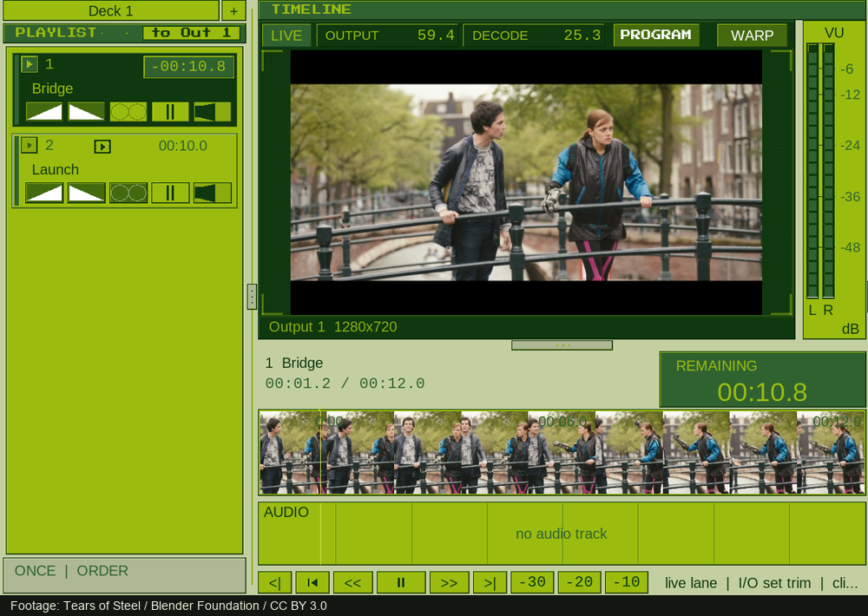This screenshot has height=616, width=868.
Task: Click the horizontal splitter below preview
Action: click(x=562, y=345)
